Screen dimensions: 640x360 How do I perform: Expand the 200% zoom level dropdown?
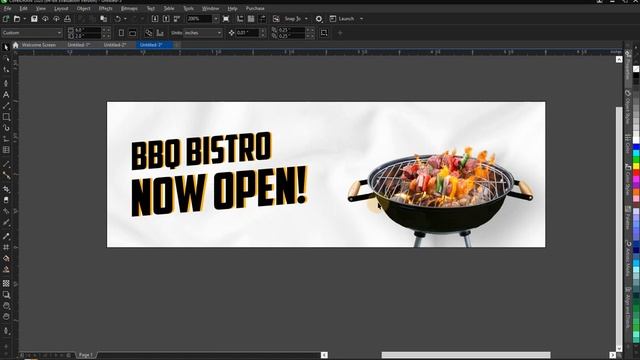click(216, 19)
